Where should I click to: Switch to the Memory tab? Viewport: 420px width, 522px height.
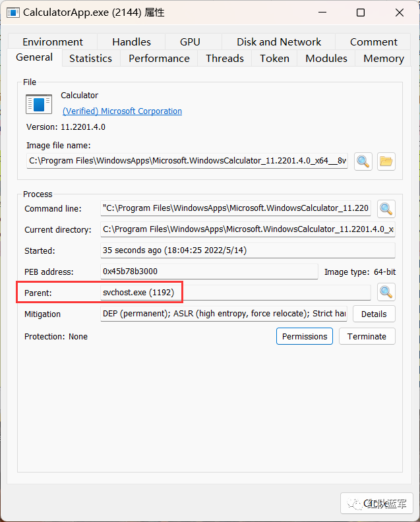[384, 58]
